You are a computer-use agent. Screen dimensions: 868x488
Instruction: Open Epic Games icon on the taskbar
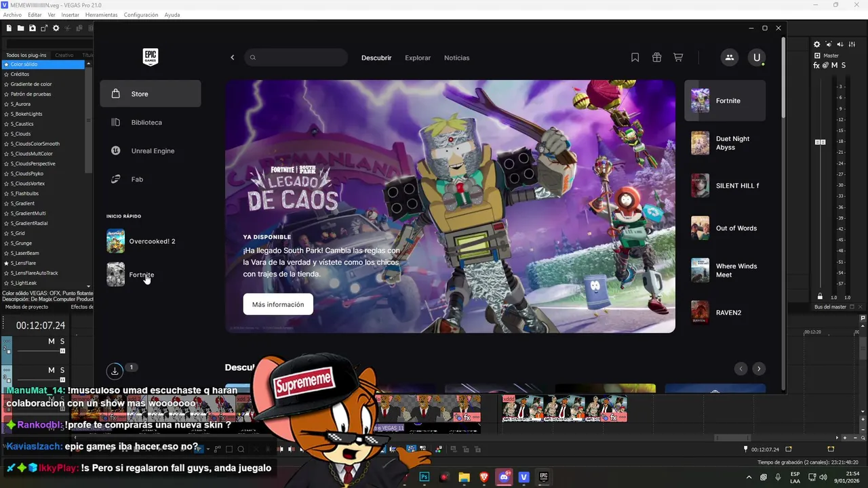543,477
